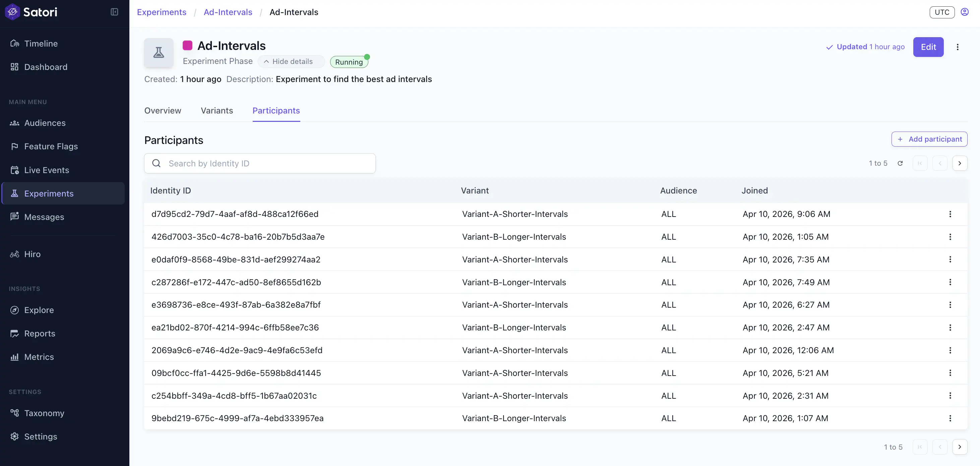Focus the Search by Identity ID field
The height and width of the screenshot is (466, 980).
(x=266, y=163)
